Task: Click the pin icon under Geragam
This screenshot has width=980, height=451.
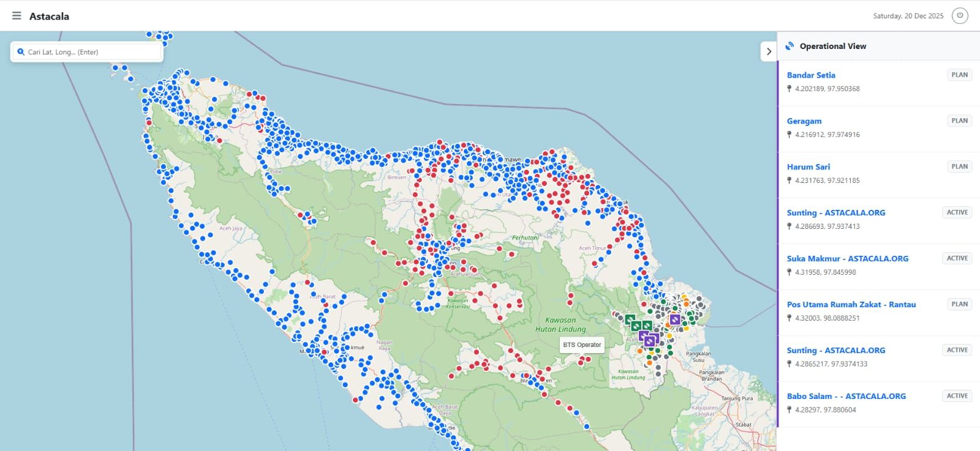Action: point(790,135)
